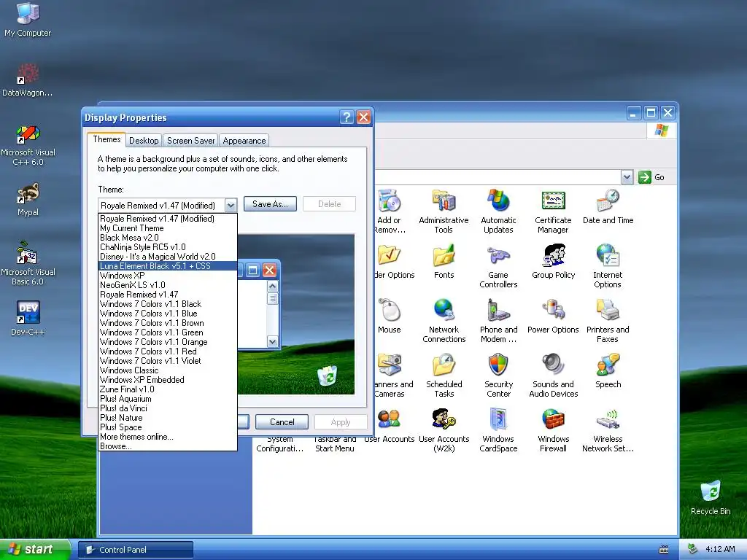Select the DataWagon desktop shortcut

[28, 79]
